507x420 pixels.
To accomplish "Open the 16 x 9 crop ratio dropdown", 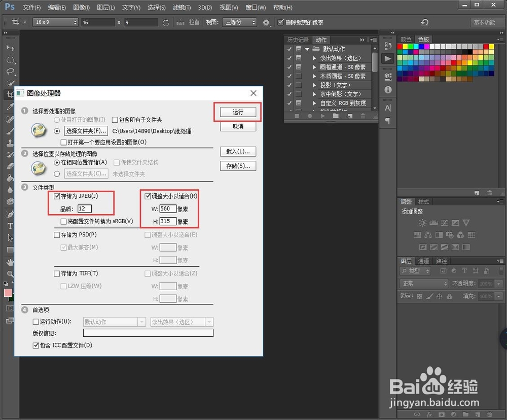I will click(55, 22).
